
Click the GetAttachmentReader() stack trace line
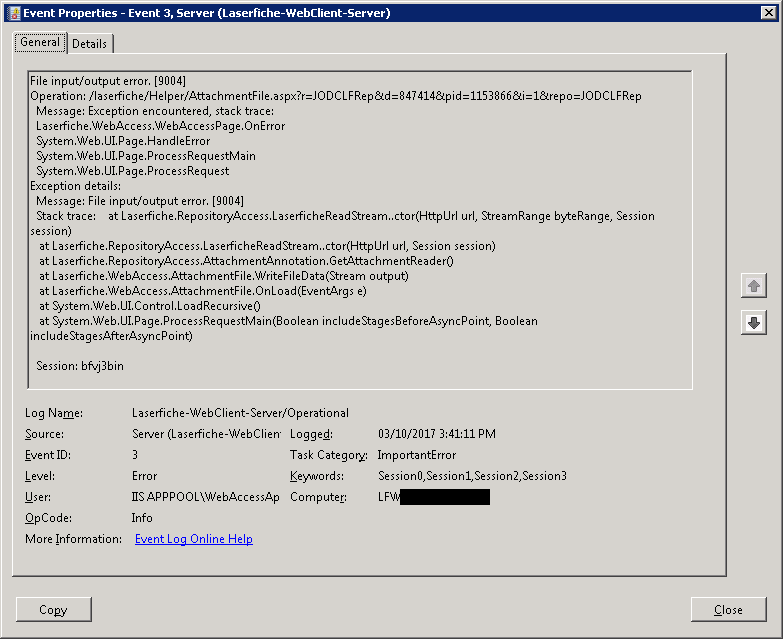(x=246, y=261)
